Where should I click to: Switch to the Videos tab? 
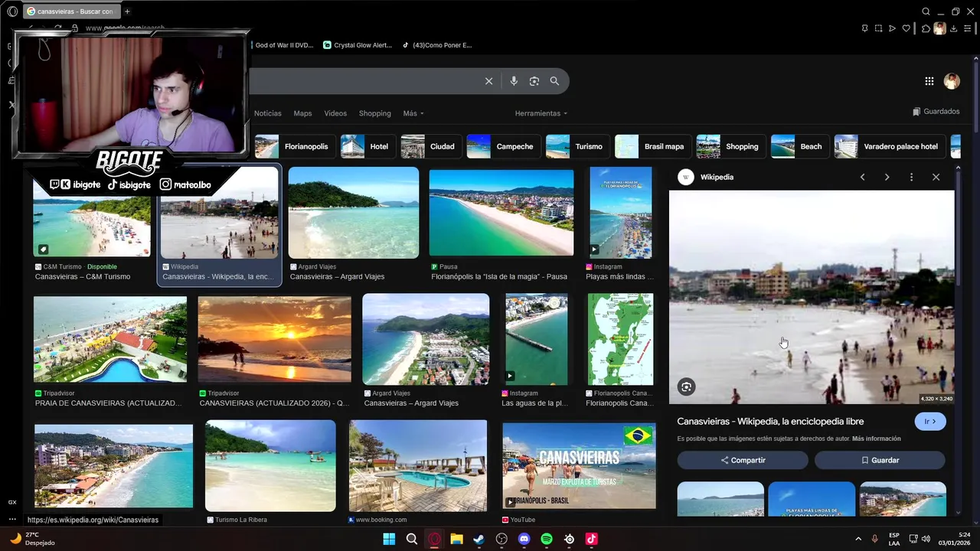pos(335,113)
